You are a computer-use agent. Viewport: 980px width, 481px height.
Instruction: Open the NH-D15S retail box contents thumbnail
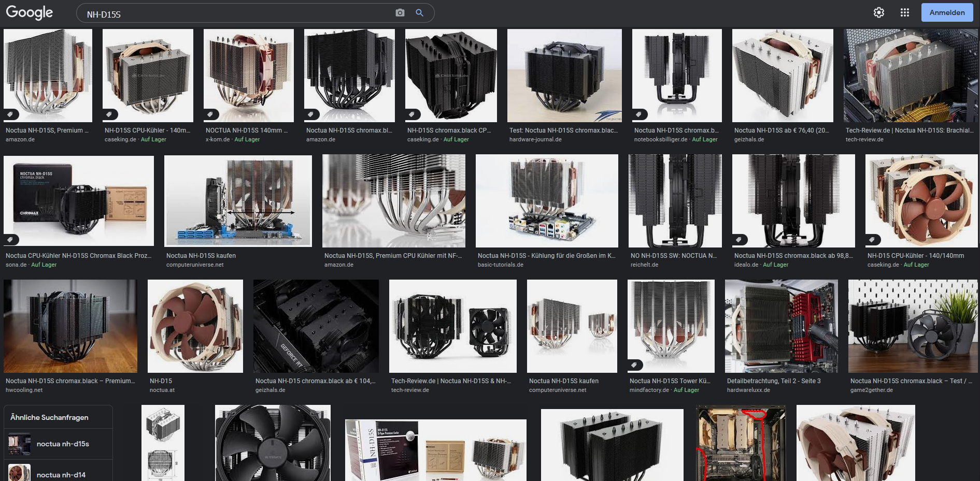pos(435,450)
